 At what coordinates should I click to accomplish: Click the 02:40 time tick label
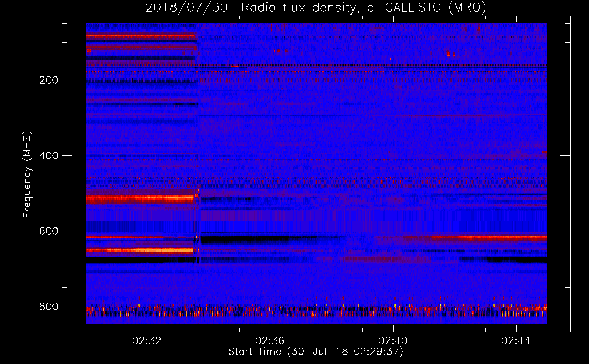(x=393, y=341)
